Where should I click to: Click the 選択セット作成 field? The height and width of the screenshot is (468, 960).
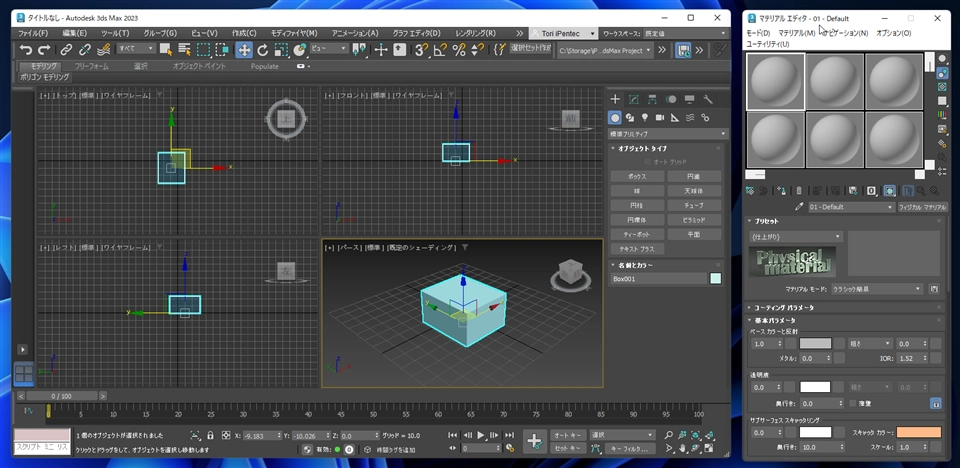pyautogui.click(x=530, y=48)
